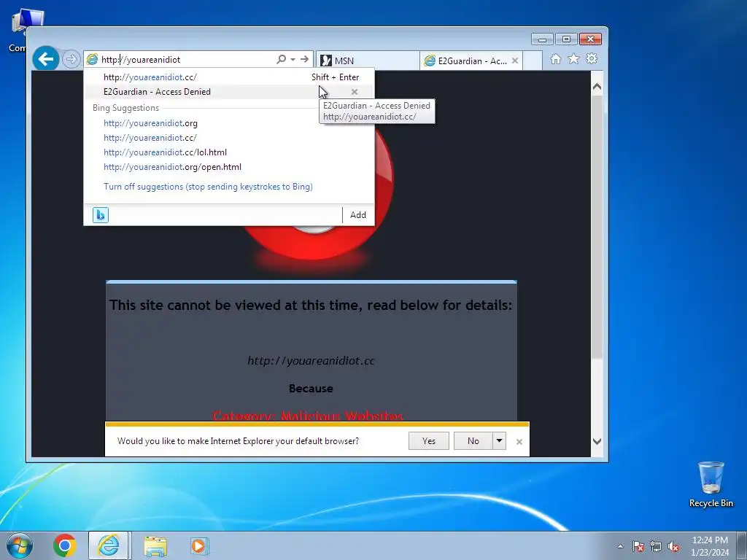747x560 pixels.
Task: Open Windows Media Player from taskbar
Action: click(198, 545)
